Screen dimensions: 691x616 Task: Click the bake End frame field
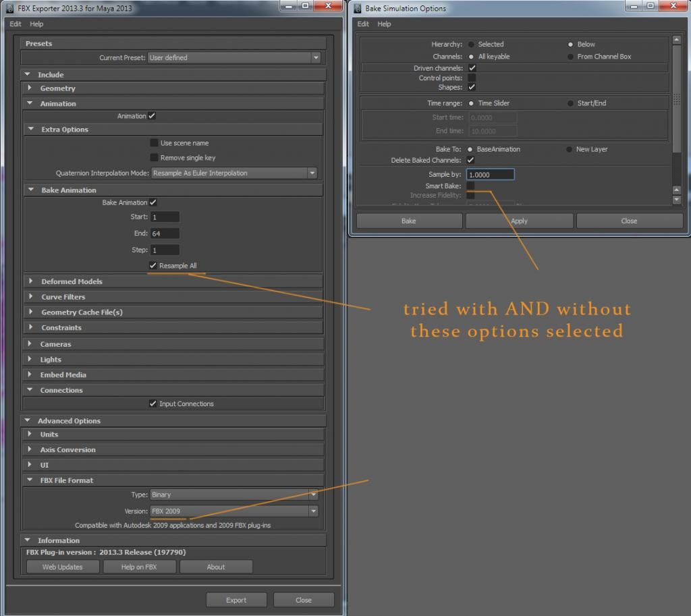[165, 233]
